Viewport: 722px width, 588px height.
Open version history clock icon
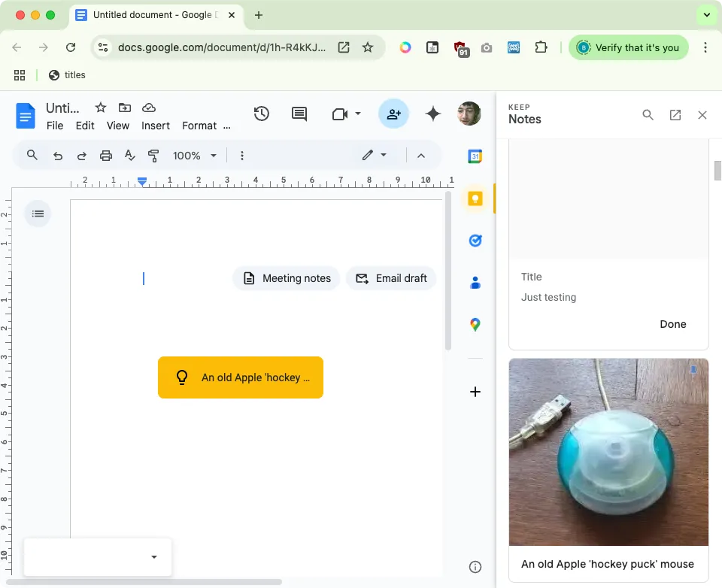[262, 114]
